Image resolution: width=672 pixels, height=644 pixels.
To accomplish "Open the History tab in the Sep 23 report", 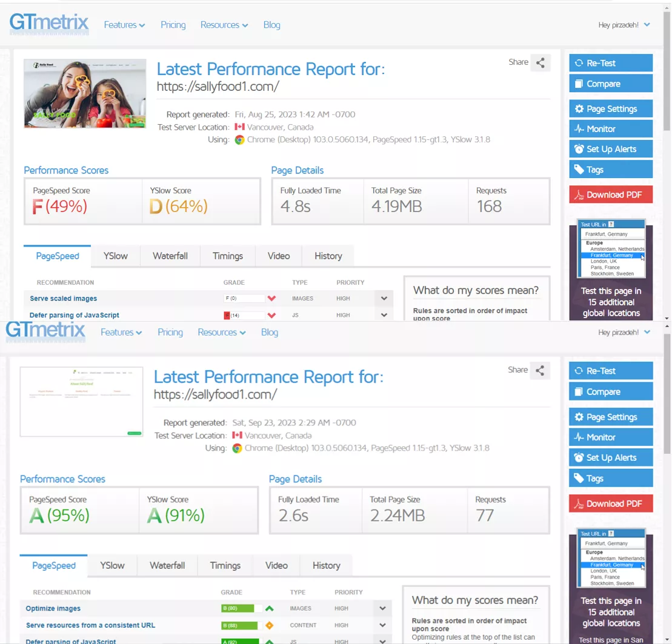I will pyautogui.click(x=326, y=566).
